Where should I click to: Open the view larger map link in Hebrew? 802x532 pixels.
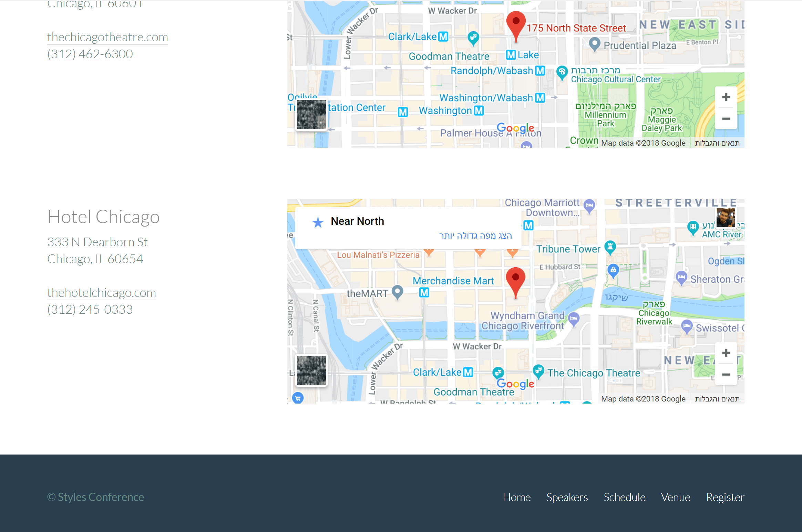point(475,236)
